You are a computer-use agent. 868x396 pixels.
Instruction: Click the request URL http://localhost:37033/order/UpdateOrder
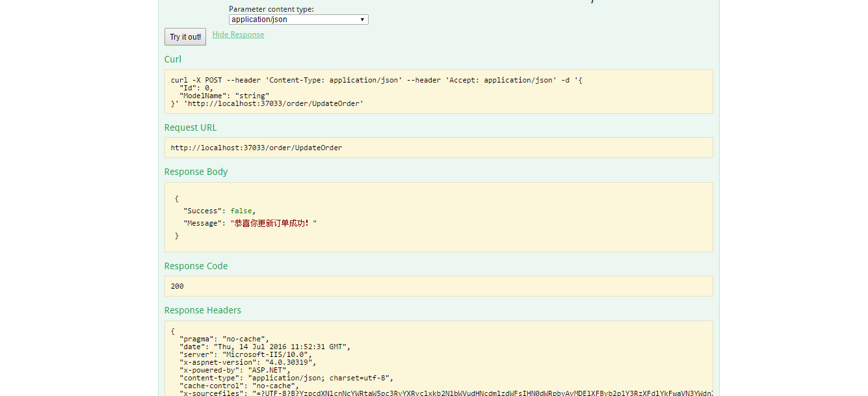pyautogui.click(x=256, y=148)
